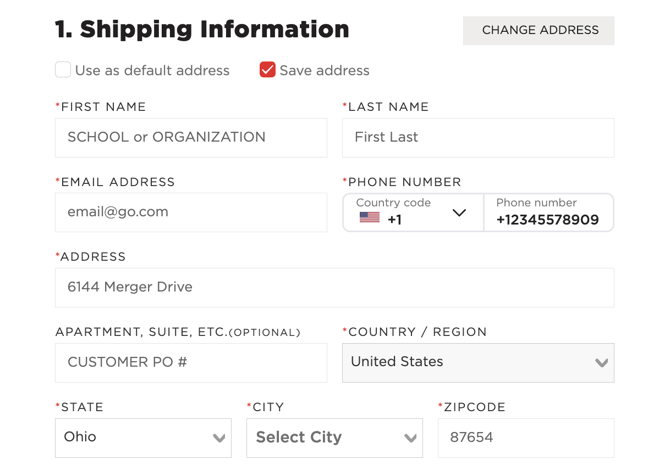Click the Phone number field
Image resolution: width=670 pixels, height=471 pixels.
549,212
